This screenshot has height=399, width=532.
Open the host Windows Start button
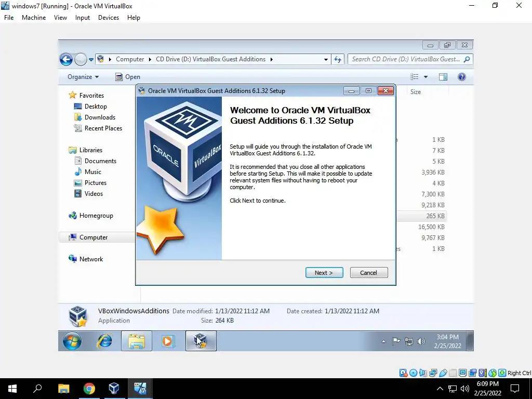pyautogui.click(x=12, y=389)
